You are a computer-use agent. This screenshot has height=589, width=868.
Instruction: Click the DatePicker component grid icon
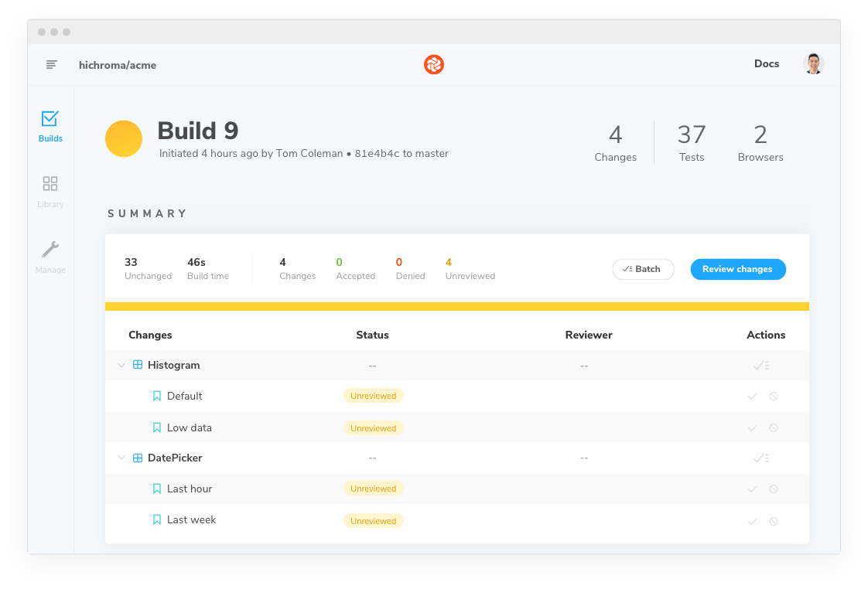point(138,458)
